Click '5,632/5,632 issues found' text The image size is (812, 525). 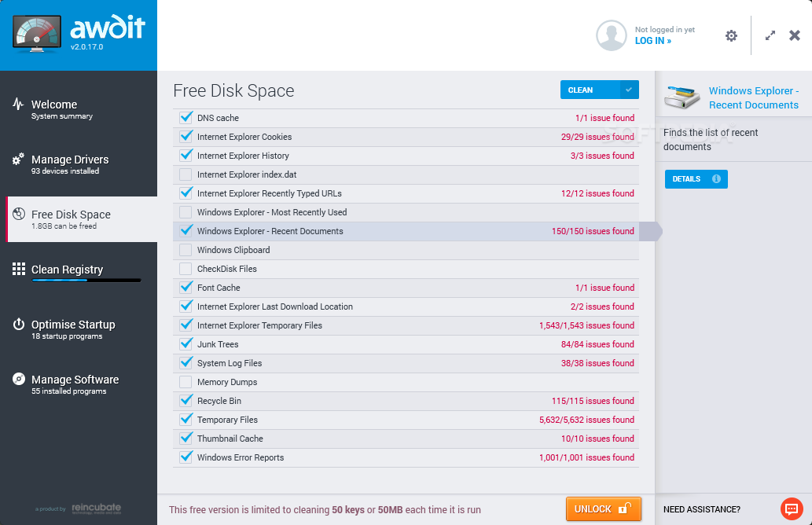(x=586, y=420)
